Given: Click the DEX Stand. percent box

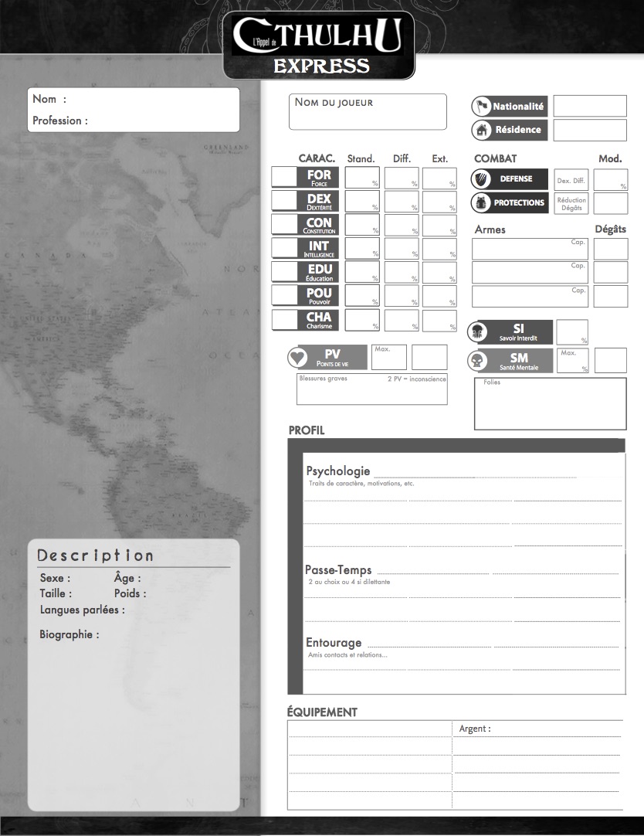Looking at the screenshot, I should pyautogui.click(x=362, y=201).
